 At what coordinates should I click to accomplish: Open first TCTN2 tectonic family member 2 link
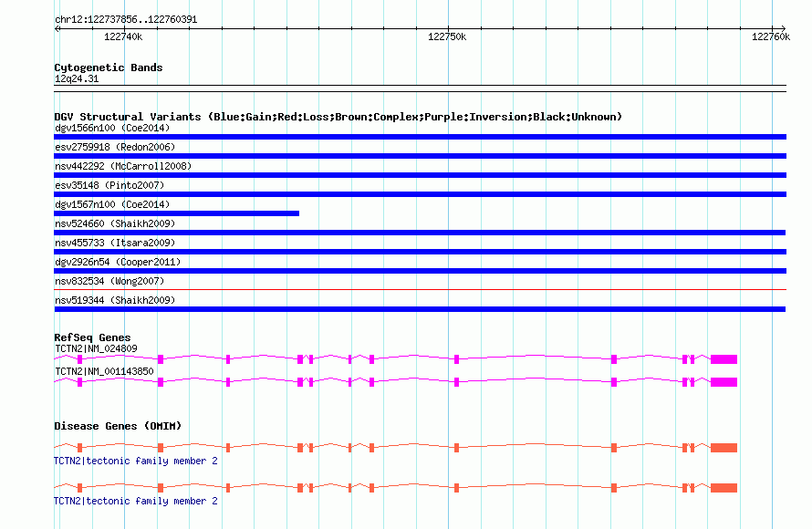(x=136, y=461)
